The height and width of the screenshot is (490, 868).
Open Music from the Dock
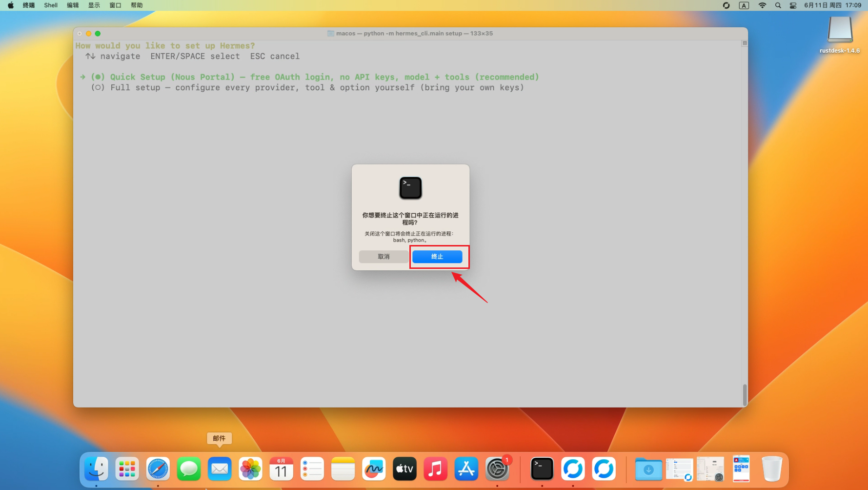[x=436, y=469]
